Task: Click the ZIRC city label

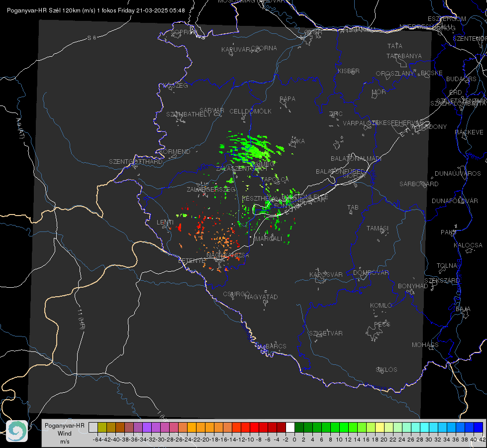Action: (x=336, y=114)
